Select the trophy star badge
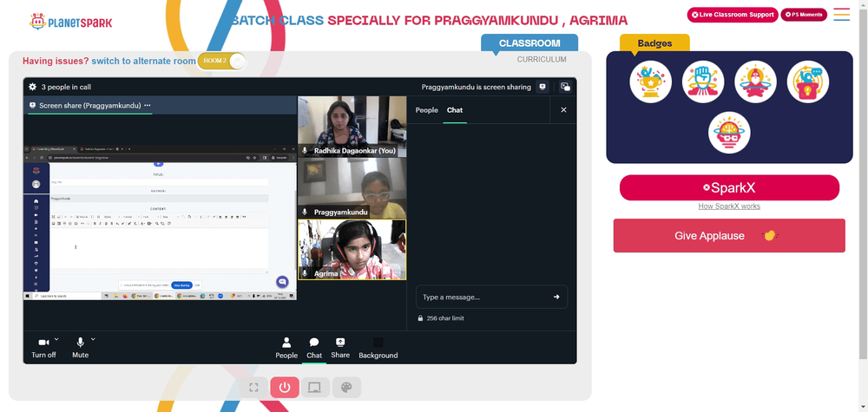Viewport: 868px width, 412px height. click(650, 82)
